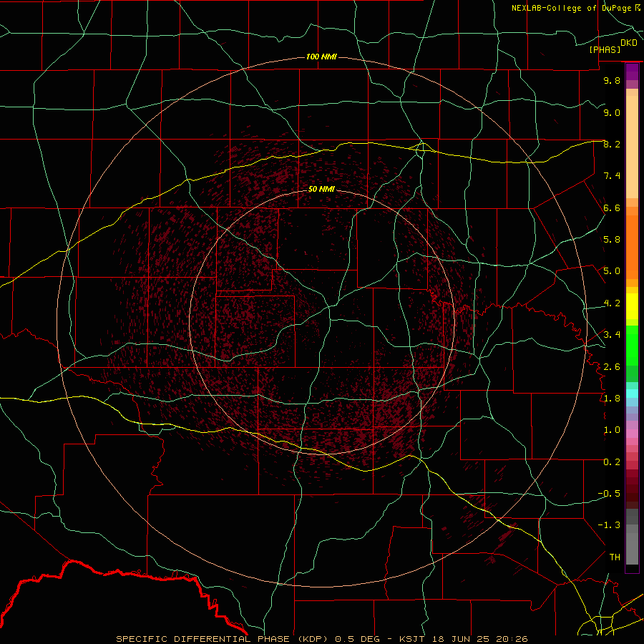Click the 20:26 timestamp in caption
644x644 pixels.
(x=512, y=639)
